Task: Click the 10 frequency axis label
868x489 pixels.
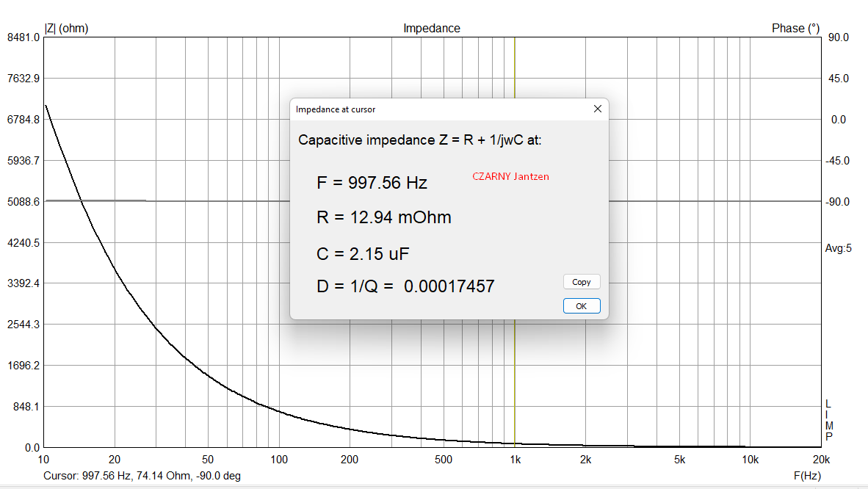Action: click(x=44, y=460)
